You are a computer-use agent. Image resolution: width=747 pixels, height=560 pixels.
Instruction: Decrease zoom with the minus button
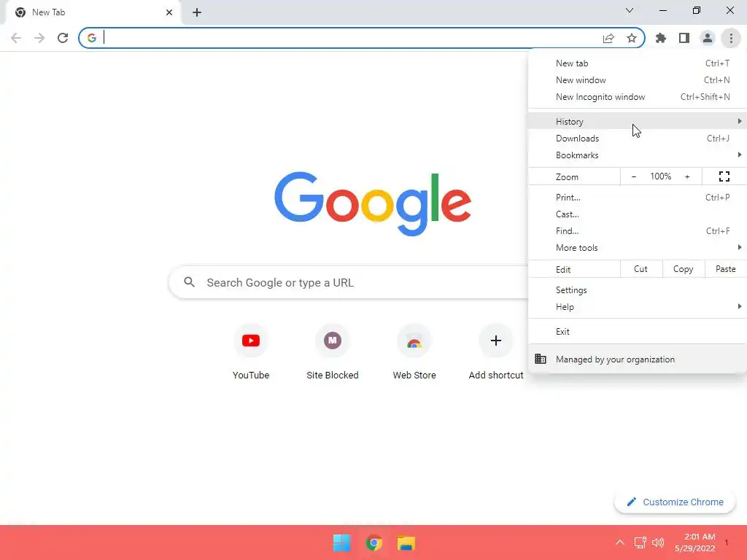[634, 176]
